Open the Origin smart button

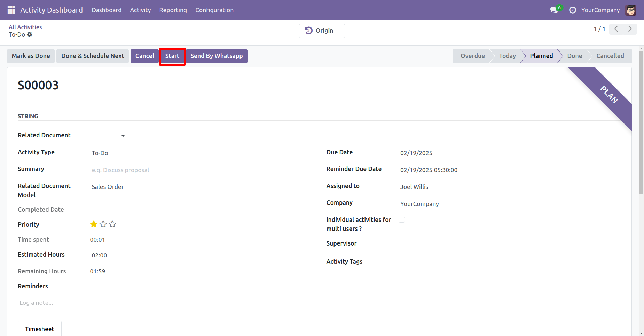click(322, 31)
